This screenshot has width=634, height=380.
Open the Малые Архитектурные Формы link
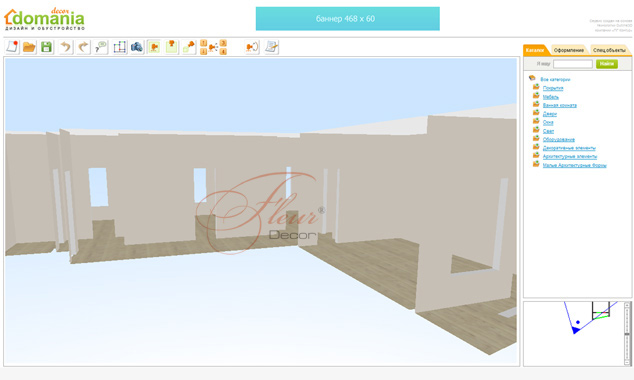tap(574, 165)
